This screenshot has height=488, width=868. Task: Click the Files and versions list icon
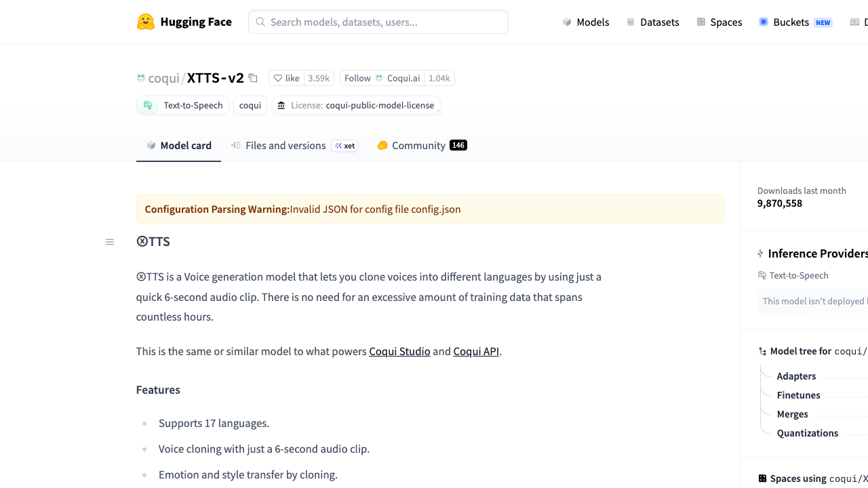click(236, 145)
